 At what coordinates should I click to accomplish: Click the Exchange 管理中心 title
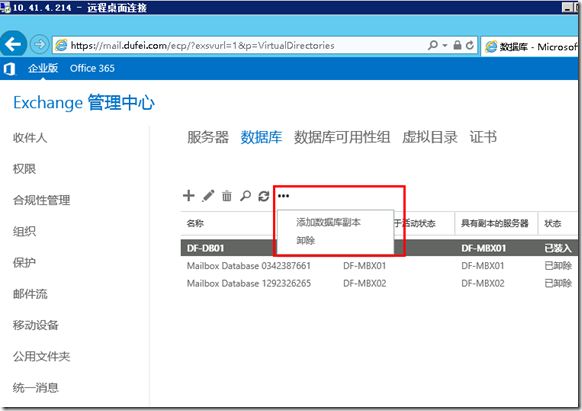pos(84,102)
